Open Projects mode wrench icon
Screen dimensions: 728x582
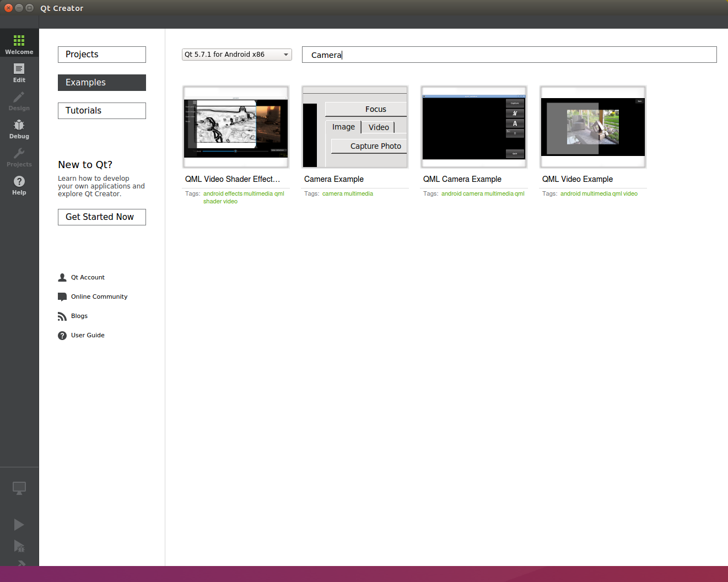tap(19, 153)
